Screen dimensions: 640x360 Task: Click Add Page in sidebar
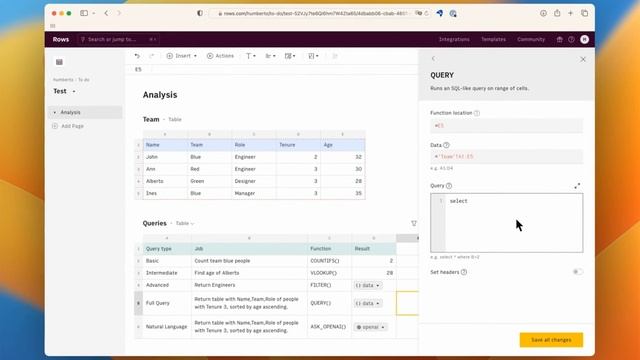[68, 126]
